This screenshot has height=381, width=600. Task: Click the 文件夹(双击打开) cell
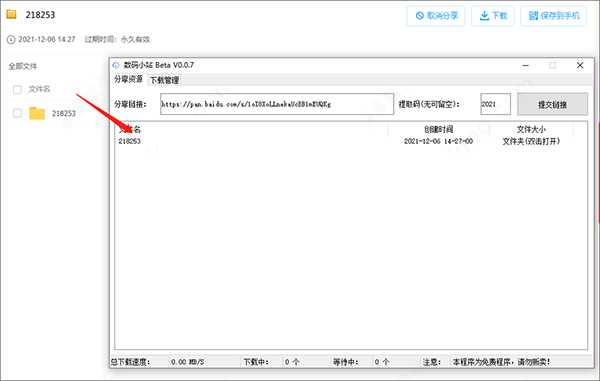532,141
